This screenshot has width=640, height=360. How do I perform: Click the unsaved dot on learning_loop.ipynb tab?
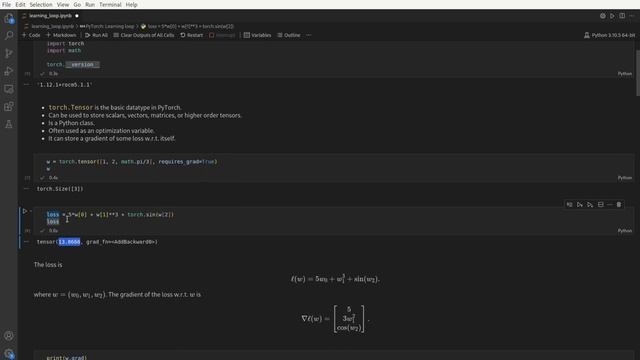77,16
